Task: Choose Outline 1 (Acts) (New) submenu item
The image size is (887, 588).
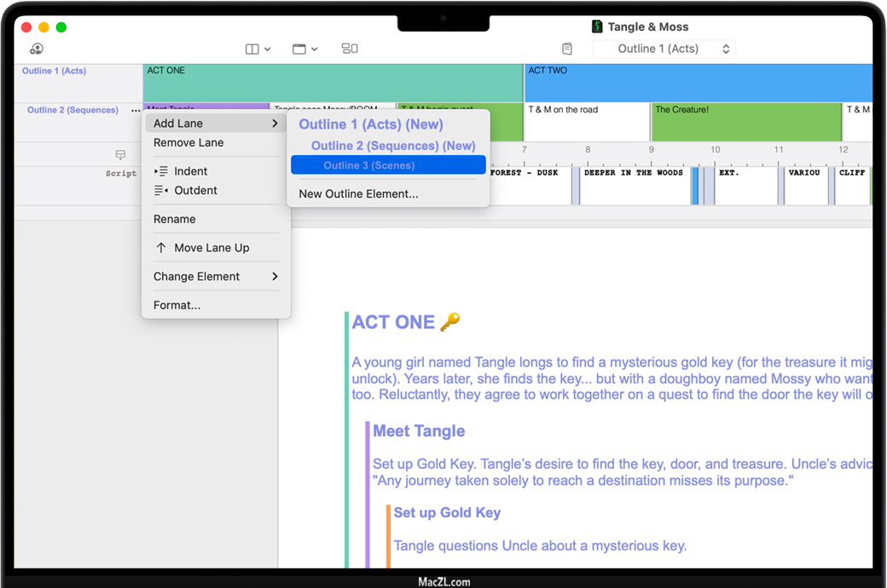Action: pyautogui.click(x=370, y=124)
